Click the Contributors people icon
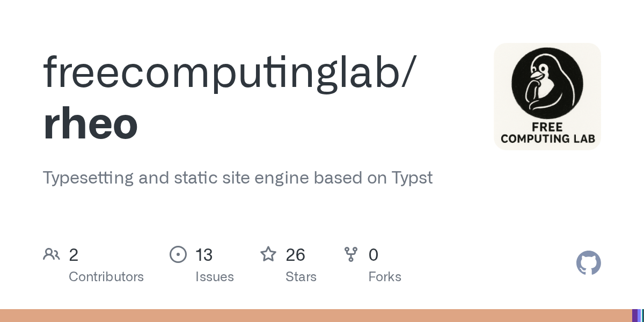Viewport: 644px width, 322px height. point(52,254)
